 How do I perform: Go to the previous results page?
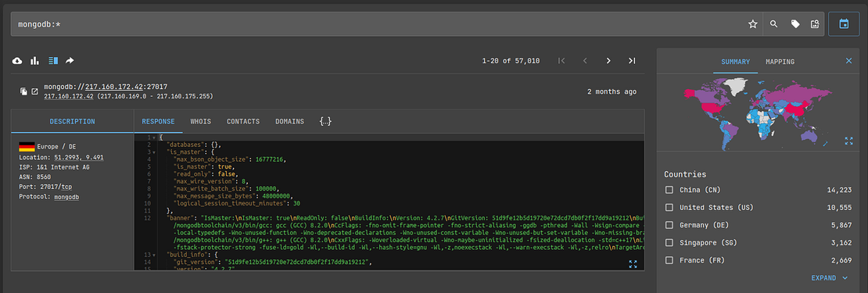[585, 61]
